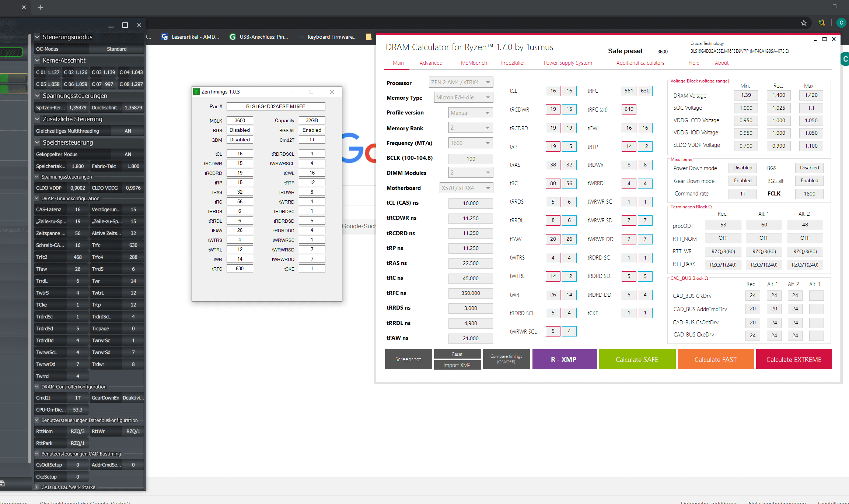This screenshot has width=849, height=504.
Task: Collapse the Steuerungsmodus section
Action: coord(37,37)
